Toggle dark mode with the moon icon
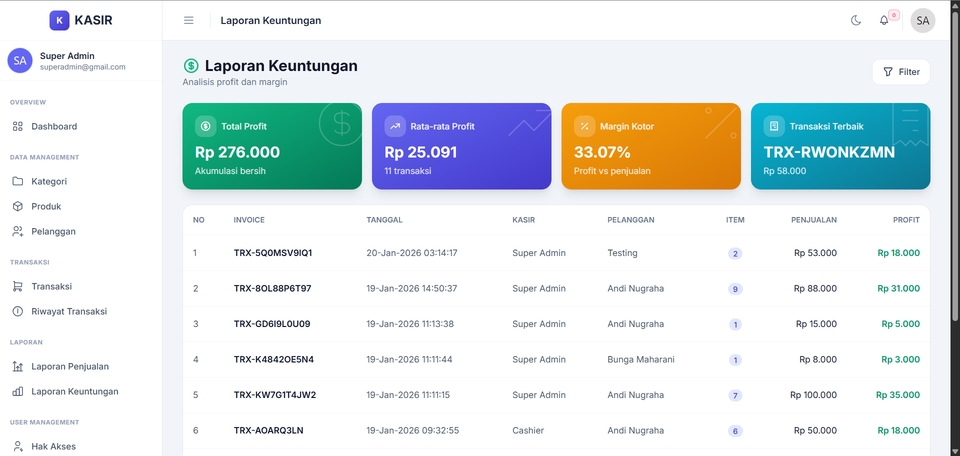960x456 pixels. [x=856, y=20]
